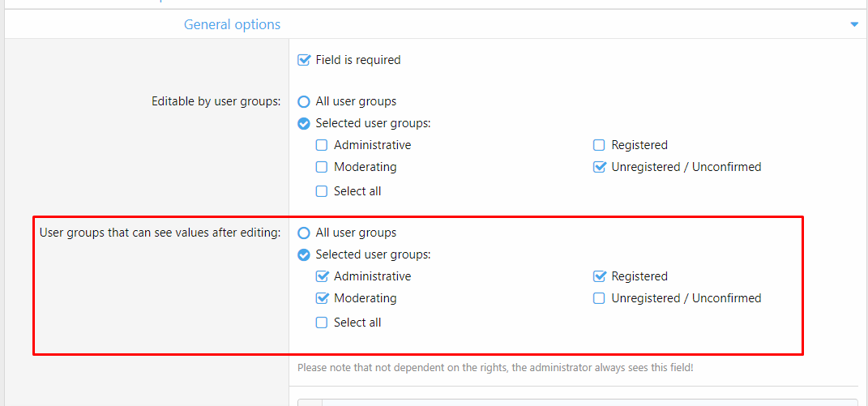The image size is (868, 406).
Task: Uncheck Registered in visibility groups
Action: pyautogui.click(x=599, y=277)
